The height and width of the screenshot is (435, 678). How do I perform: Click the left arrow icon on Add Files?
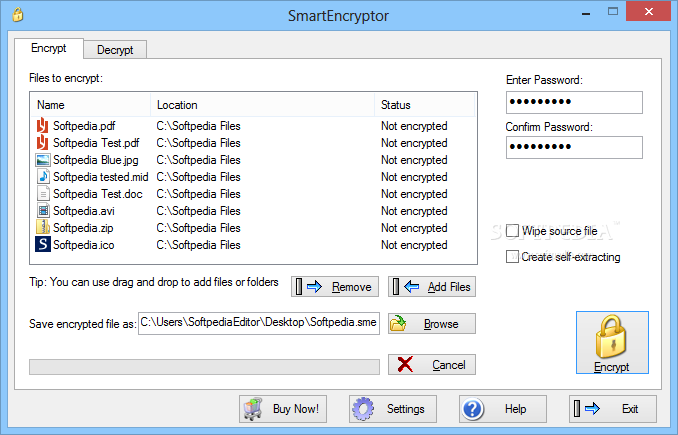pos(412,286)
